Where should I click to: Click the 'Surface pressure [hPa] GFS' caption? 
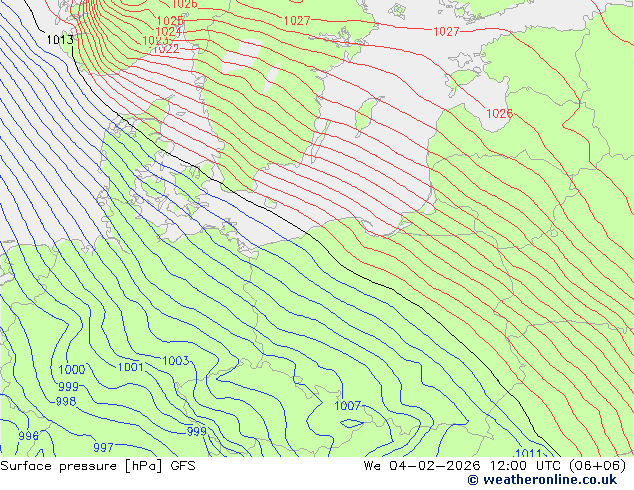click(x=98, y=466)
